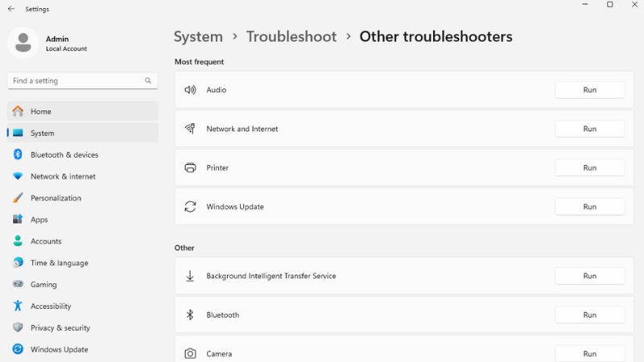The image size is (644, 362).
Task: Run the Network and Internet troubleshooter
Action: (x=590, y=129)
